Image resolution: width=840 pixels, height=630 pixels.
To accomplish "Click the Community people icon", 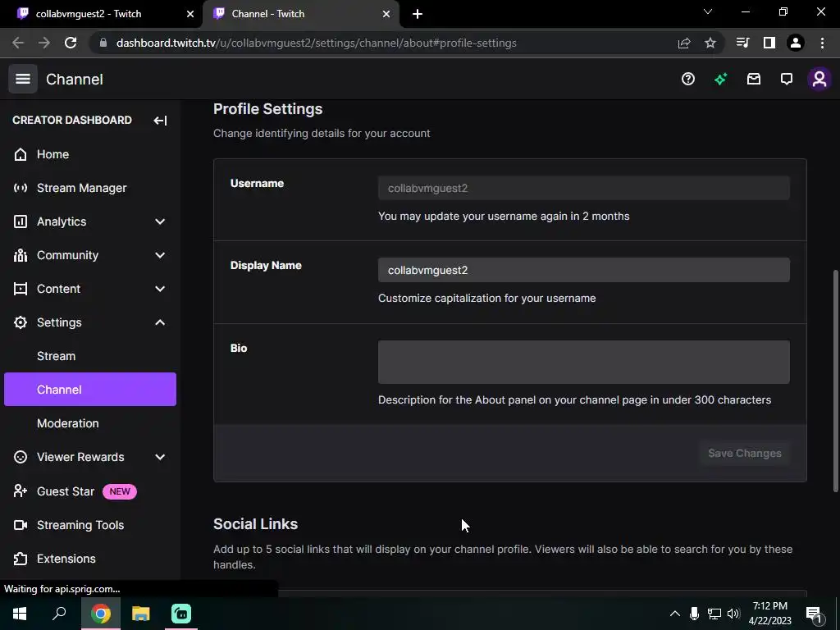I will (21, 256).
